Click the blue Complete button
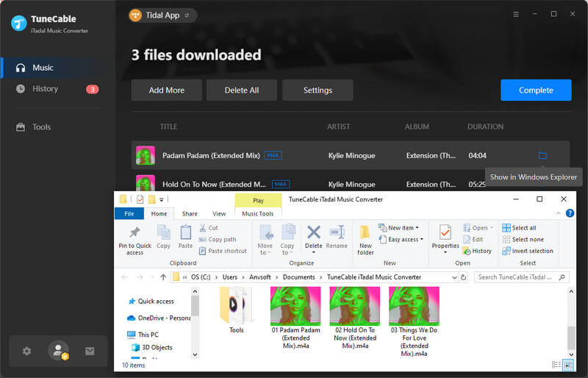The image size is (588, 378). tap(536, 90)
